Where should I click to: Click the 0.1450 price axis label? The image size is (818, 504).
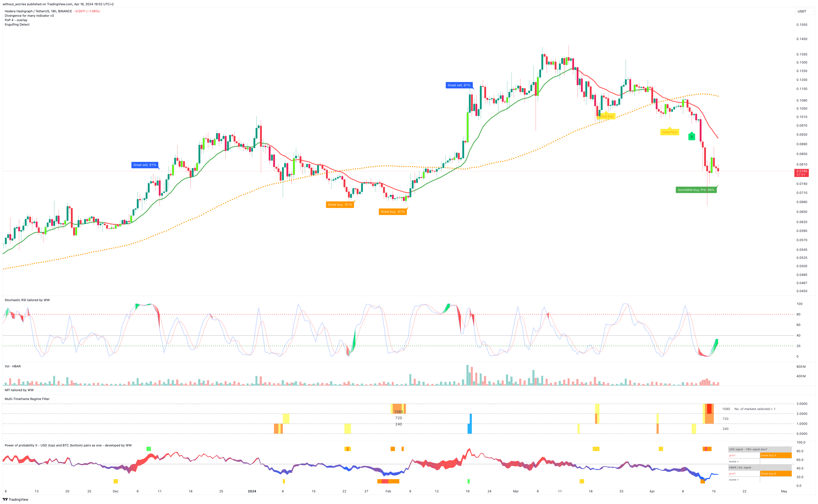pyautogui.click(x=802, y=39)
